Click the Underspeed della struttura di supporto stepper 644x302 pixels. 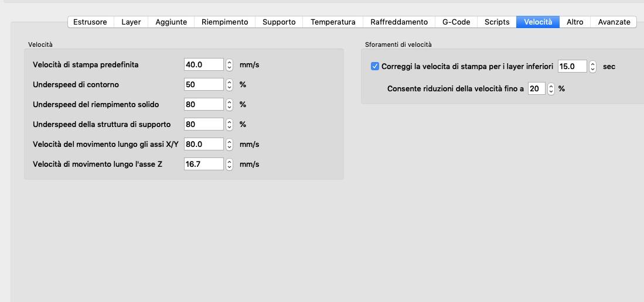click(x=230, y=124)
